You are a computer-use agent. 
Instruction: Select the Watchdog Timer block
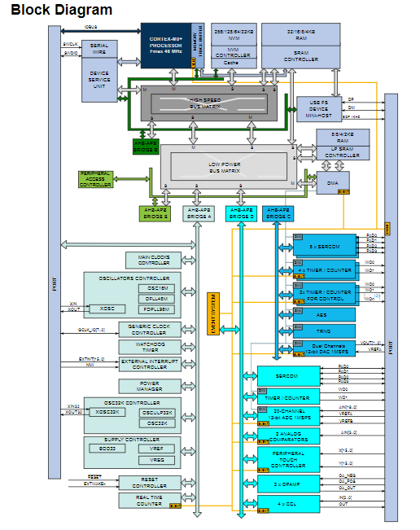coord(150,347)
